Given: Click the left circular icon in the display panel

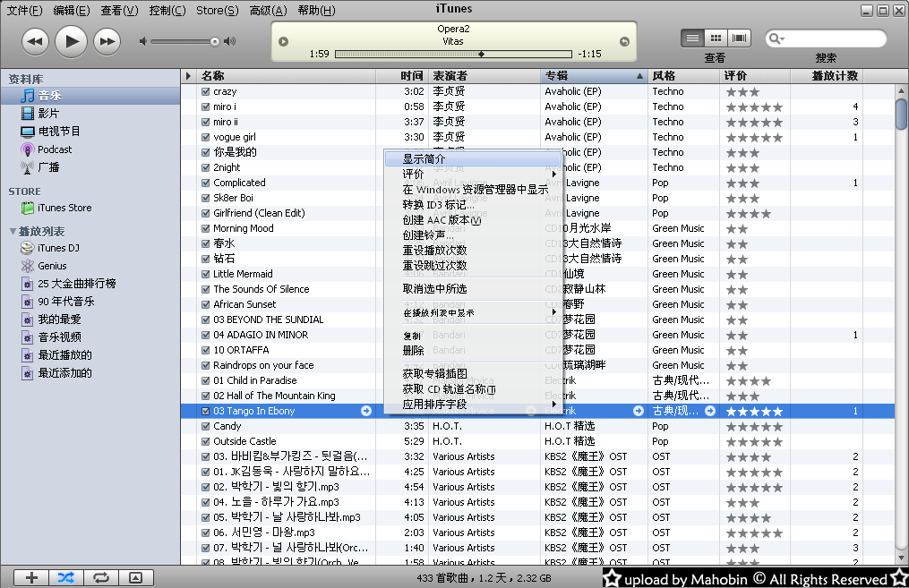Looking at the screenshot, I should click(284, 42).
